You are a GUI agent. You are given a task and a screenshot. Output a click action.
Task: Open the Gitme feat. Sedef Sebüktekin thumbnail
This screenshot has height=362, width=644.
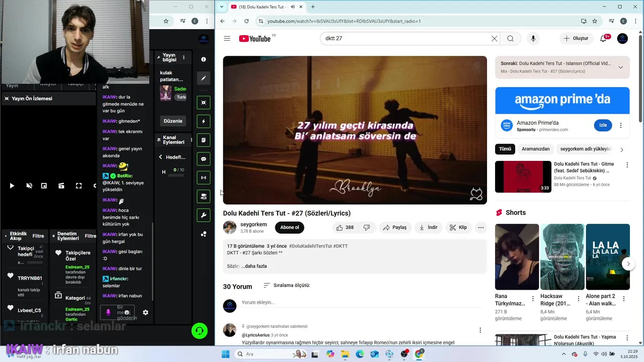523,176
